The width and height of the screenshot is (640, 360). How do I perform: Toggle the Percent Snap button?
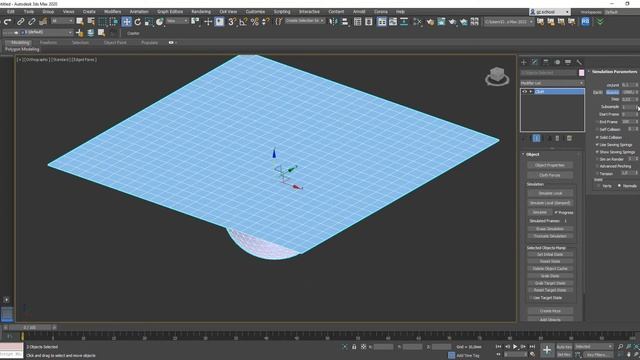pos(255,22)
